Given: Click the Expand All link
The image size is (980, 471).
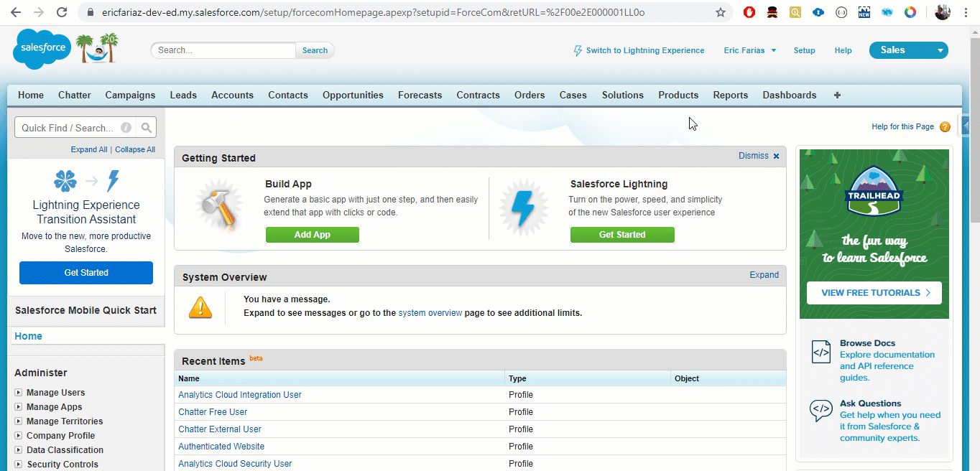Looking at the screenshot, I should [x=89, y=149].
